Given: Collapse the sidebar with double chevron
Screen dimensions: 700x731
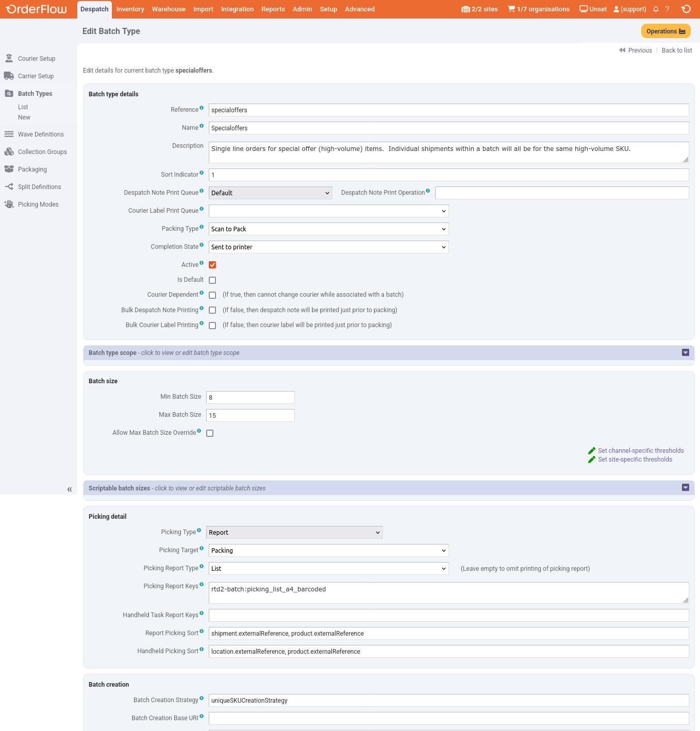Looking at the screenshot, I should click(x=70, y=489).
